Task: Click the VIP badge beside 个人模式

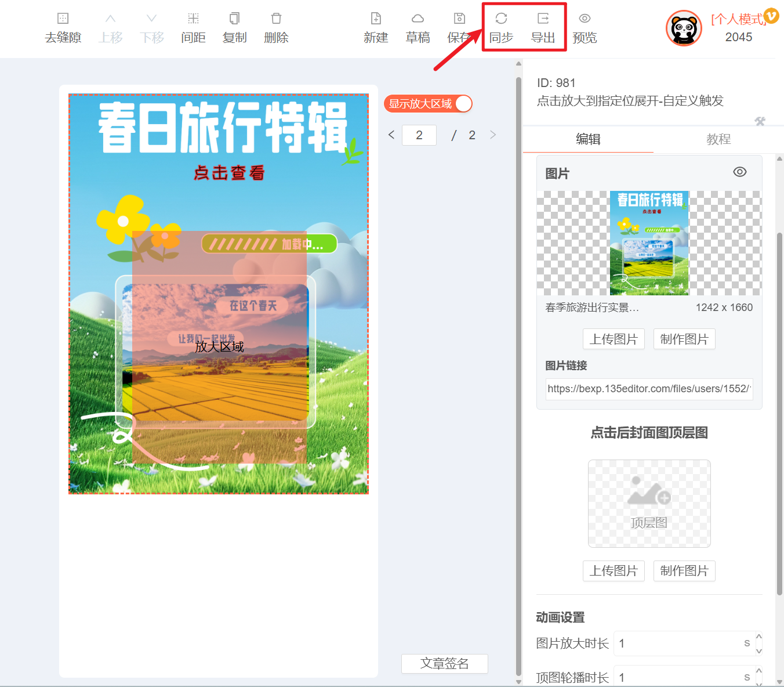Action: tap(771, 16)
